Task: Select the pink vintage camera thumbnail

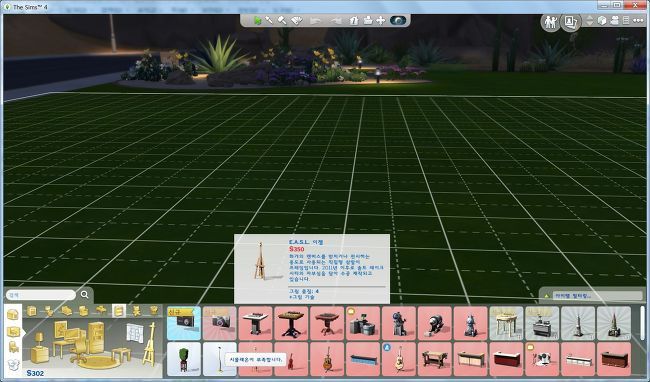Action: click(x=220, y=323)
